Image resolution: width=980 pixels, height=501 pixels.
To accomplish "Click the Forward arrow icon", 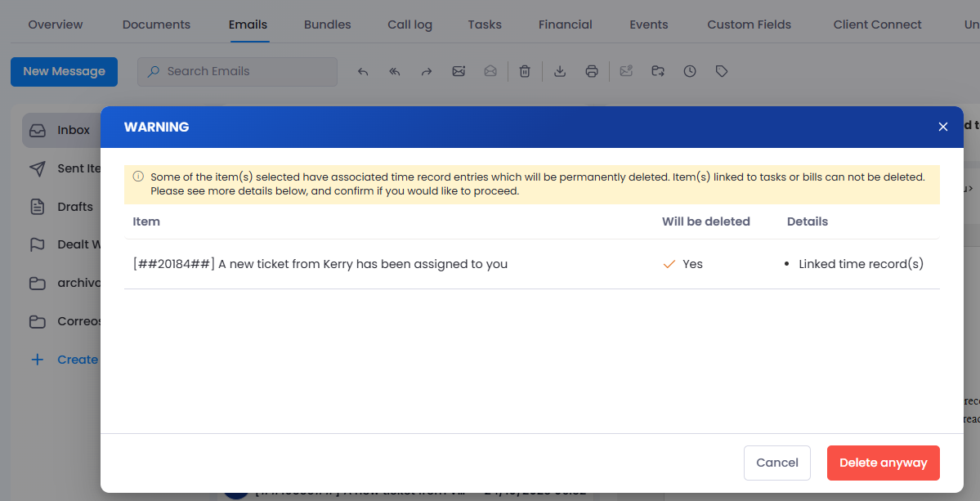I will (427, 72).
